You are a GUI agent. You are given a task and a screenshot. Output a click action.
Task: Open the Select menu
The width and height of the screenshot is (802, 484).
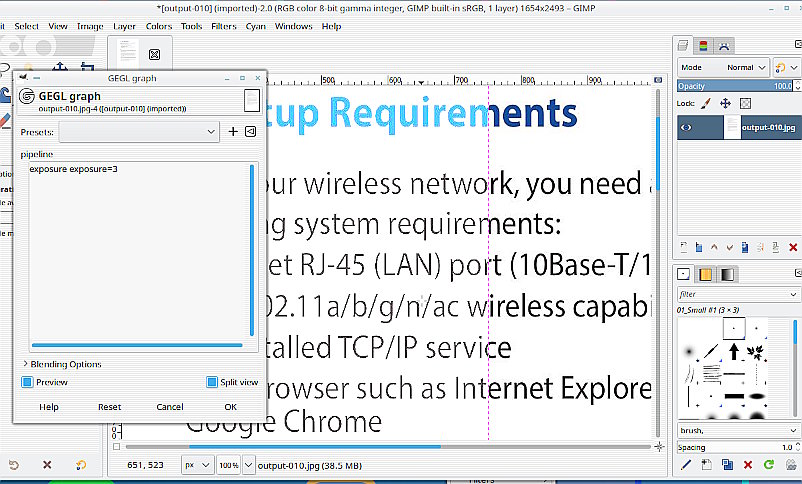(27, 26)
